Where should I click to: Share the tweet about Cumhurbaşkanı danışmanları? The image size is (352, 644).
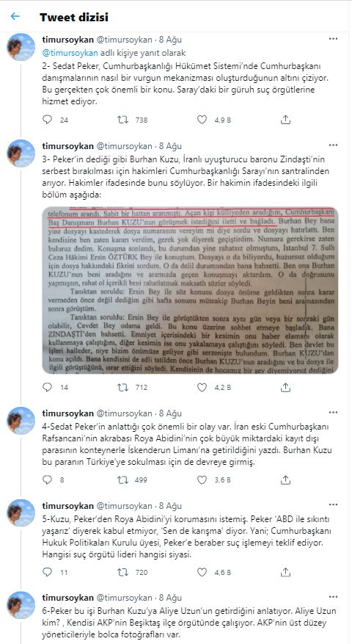[286, 120]
